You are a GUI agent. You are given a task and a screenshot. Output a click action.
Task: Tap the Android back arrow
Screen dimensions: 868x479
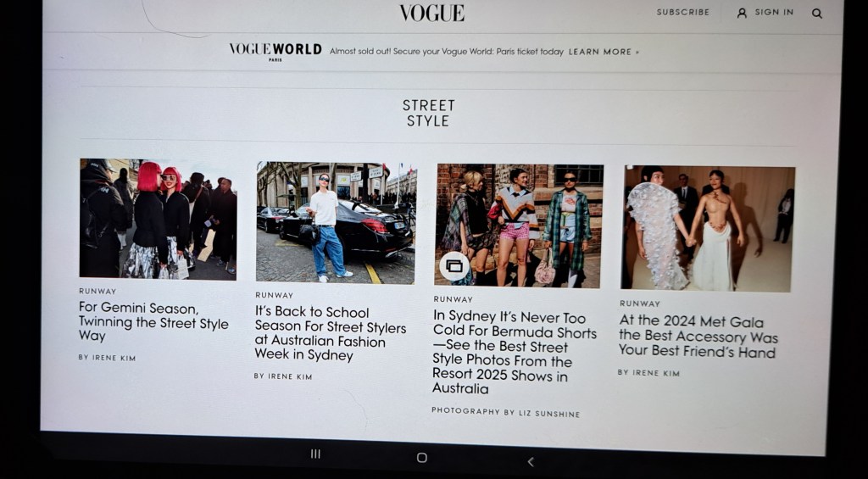531,461
